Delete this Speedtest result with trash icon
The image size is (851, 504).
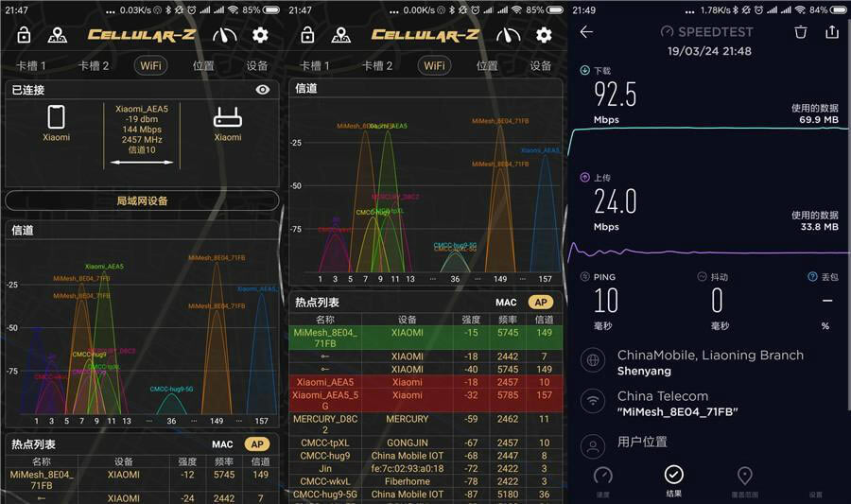tap(801, 32)
